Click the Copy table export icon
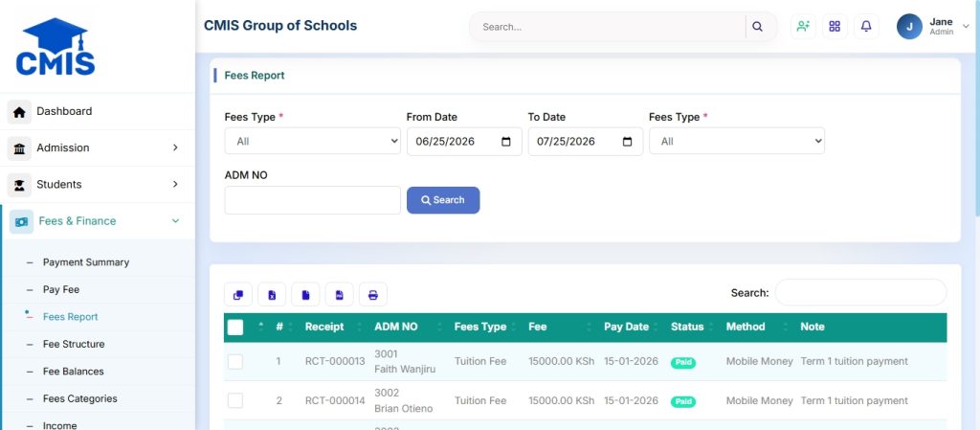Image resolution: width=980 pixels, height=430 pixels. (x=238, y=295)
